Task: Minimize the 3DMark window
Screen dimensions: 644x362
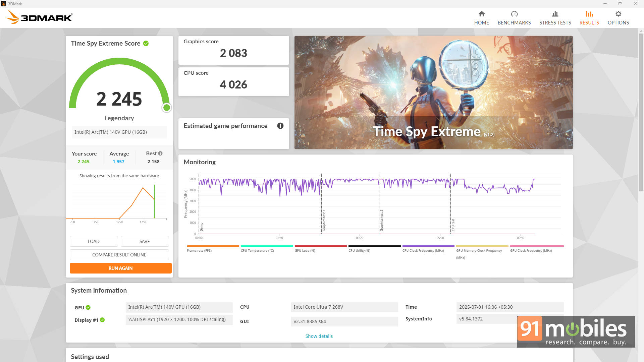Action: point(605,4)
